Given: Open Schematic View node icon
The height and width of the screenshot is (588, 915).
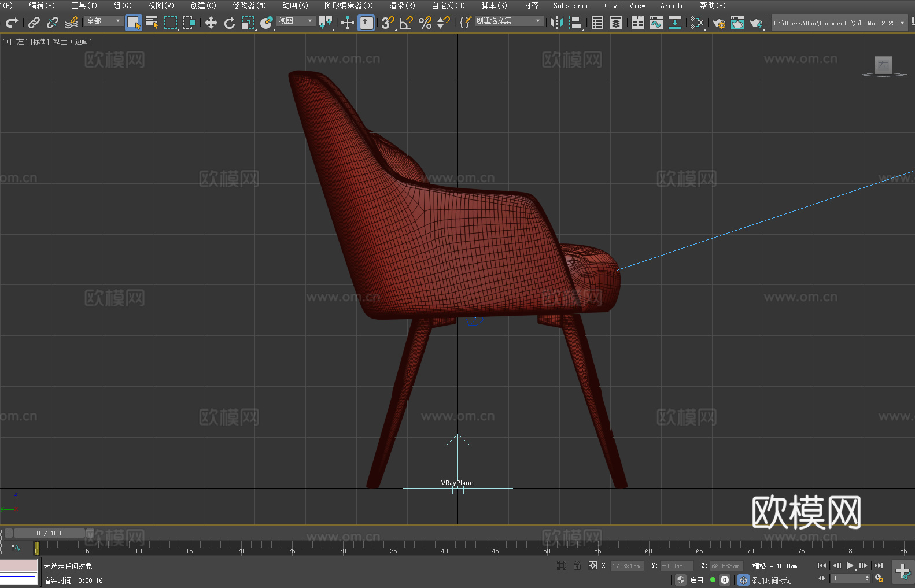Looking at the screenshot, I should (x=697, y=23).
